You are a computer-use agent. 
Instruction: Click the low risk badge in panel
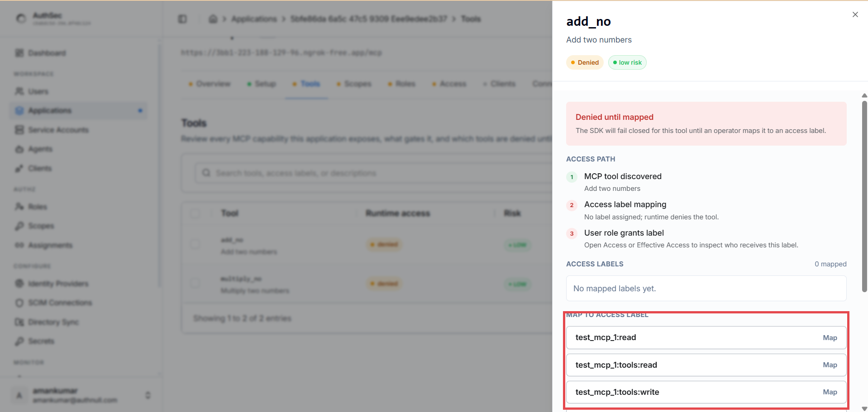click(x=627, y=62)
